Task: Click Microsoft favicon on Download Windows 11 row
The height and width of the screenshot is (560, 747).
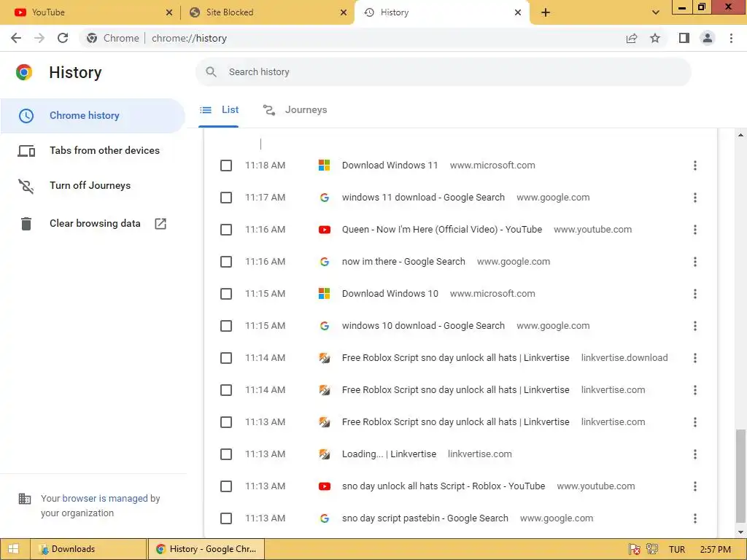Action: pyautogui.click(x=325, y=166)
